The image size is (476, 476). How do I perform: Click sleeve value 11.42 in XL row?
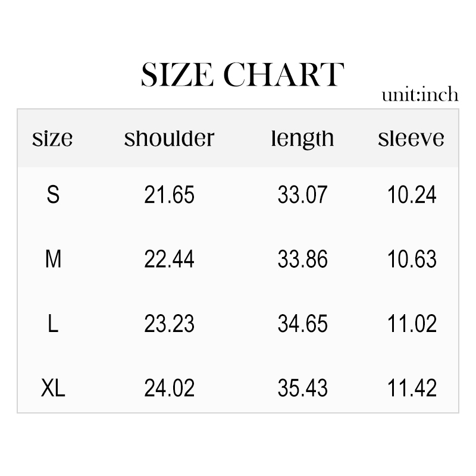click(412, 388)
